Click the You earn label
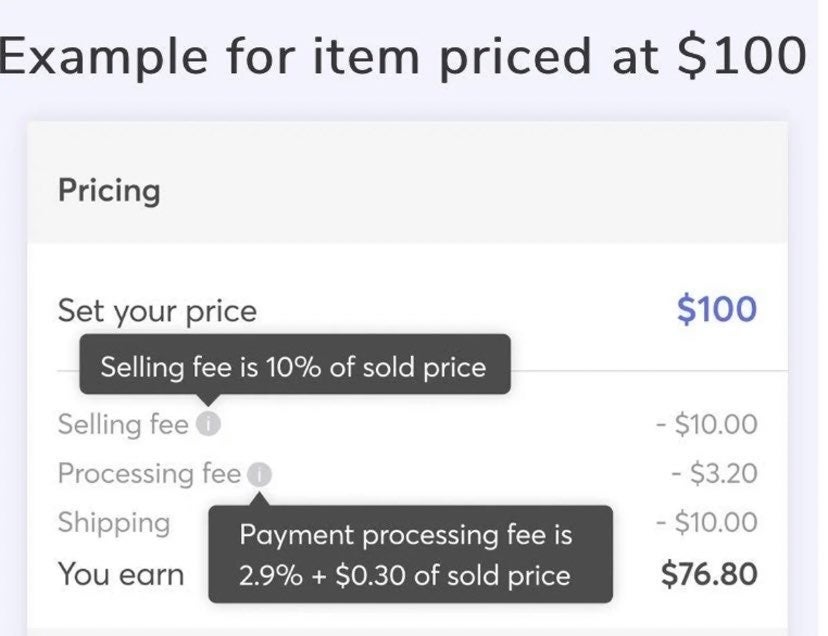 tap(121, 574)
